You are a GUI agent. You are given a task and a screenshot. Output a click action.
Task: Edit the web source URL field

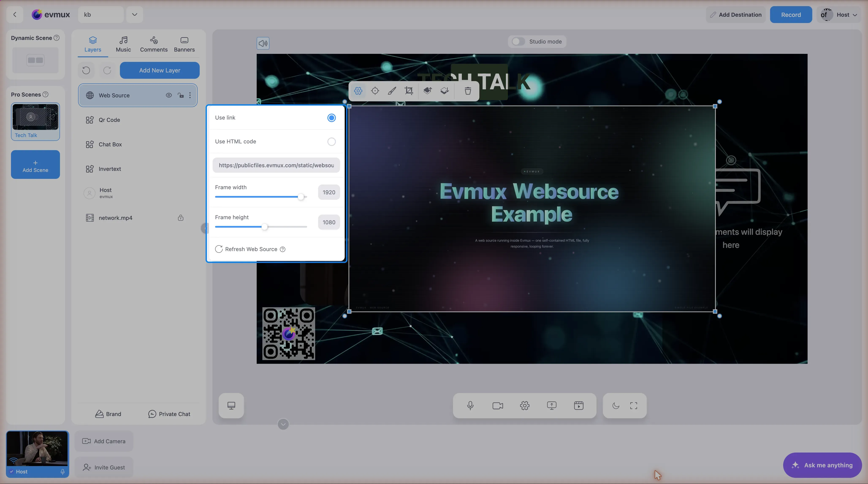(x=276, y=165)
